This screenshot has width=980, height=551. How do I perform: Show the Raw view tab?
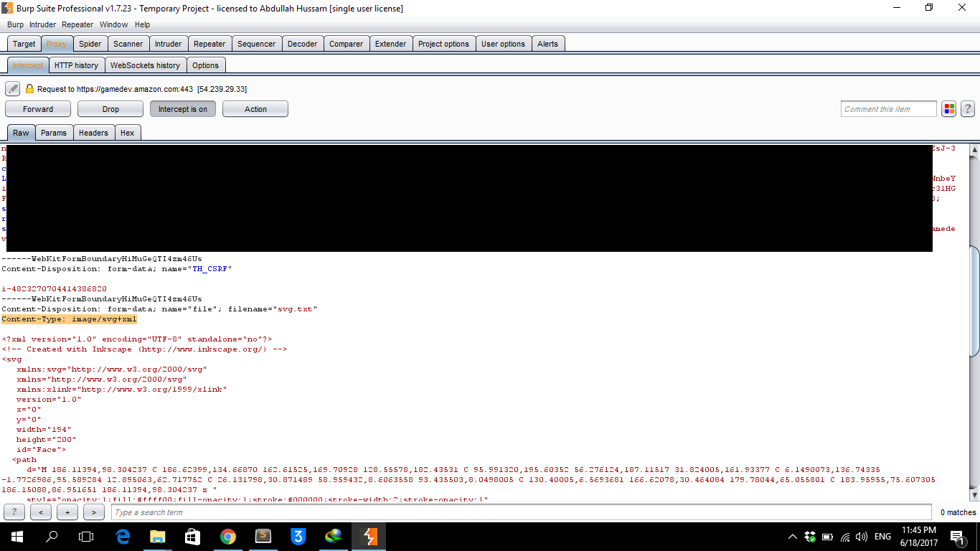21,133
